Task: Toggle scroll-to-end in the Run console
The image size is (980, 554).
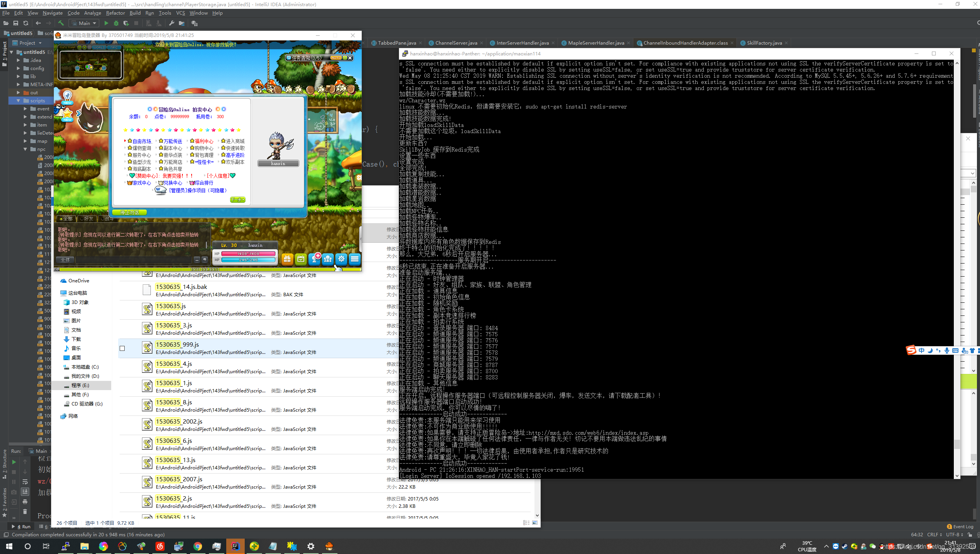Action: [x=25, y=492]
